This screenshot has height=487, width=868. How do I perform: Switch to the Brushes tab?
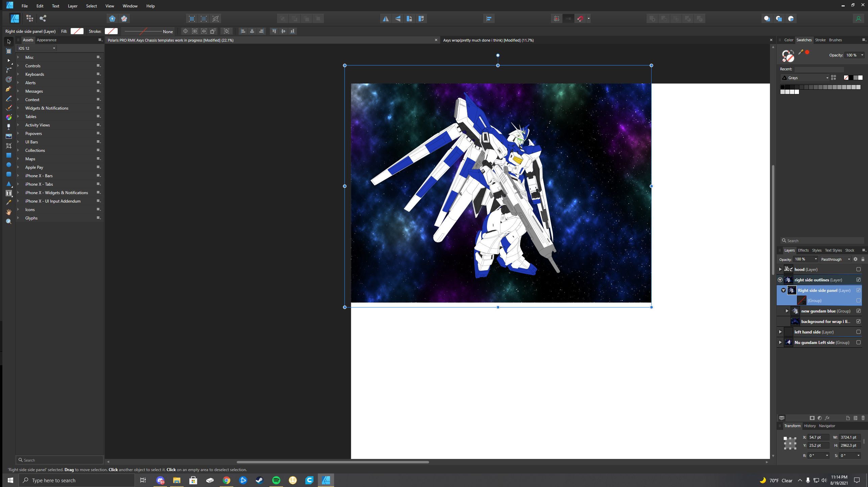835,40
